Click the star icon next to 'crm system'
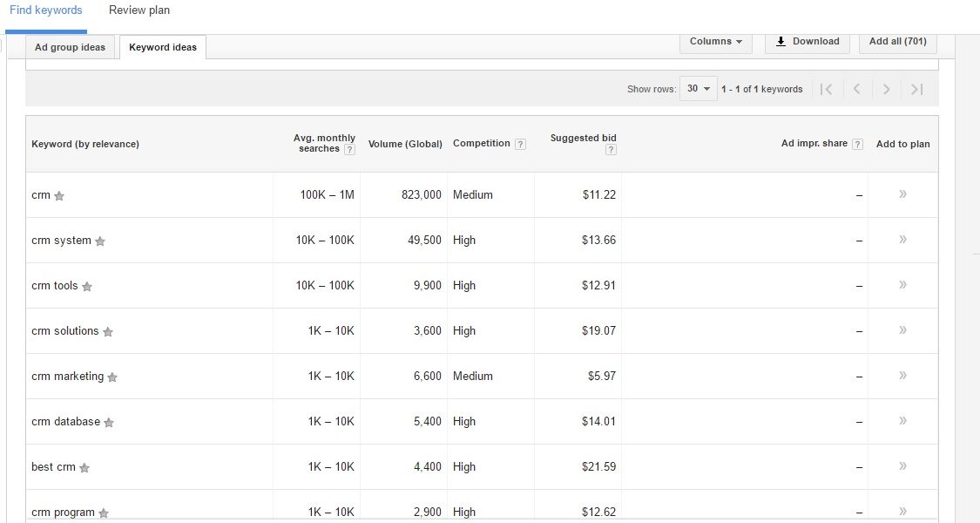 (100, 241)
